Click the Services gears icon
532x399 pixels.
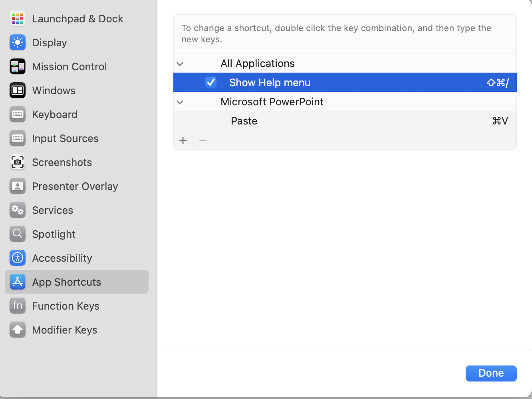click(18, 210)
